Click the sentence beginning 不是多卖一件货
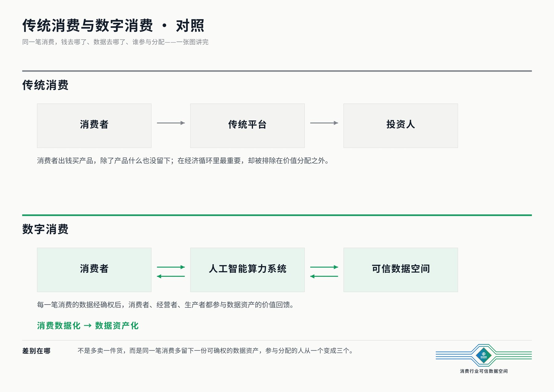The height and width of the screenshot is (392, 554). (216, 350)
